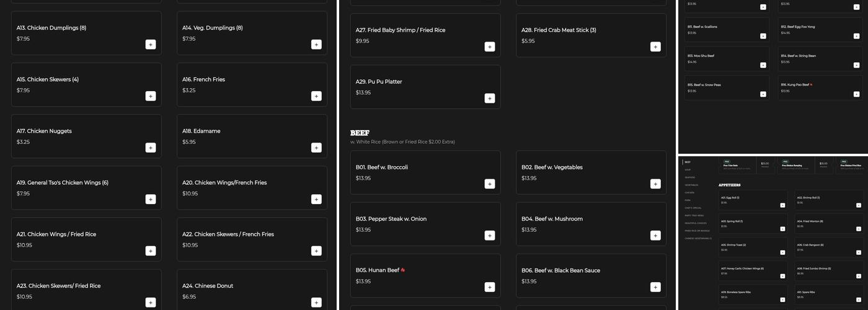Add B01 Beef w. Broccoli to order
This screenshot has height=310, width=868.
click(x=490, y=184)
